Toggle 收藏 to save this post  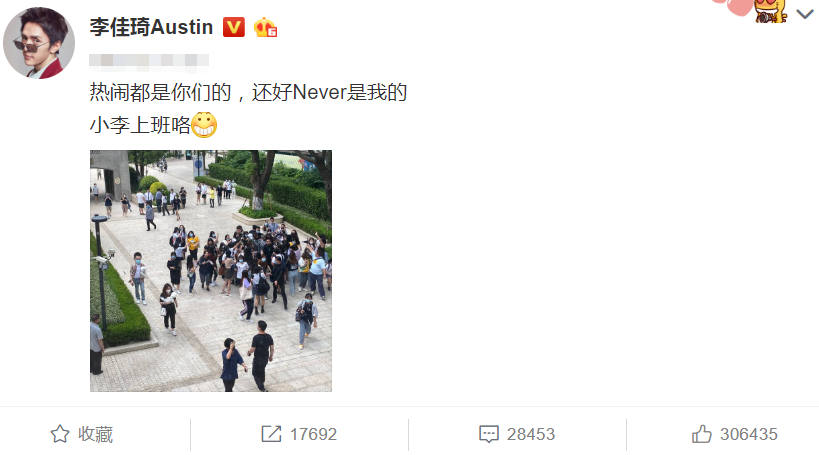pos(82,434)
